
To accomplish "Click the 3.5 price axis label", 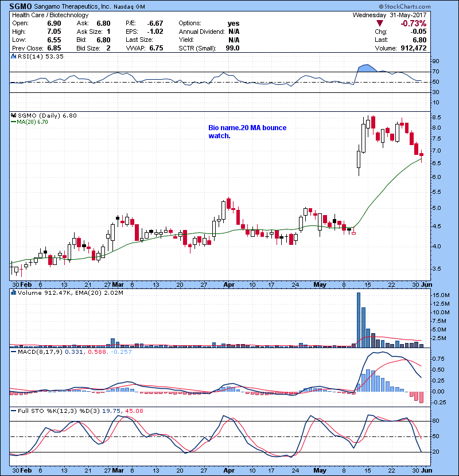I will click(x=437, y=268).
